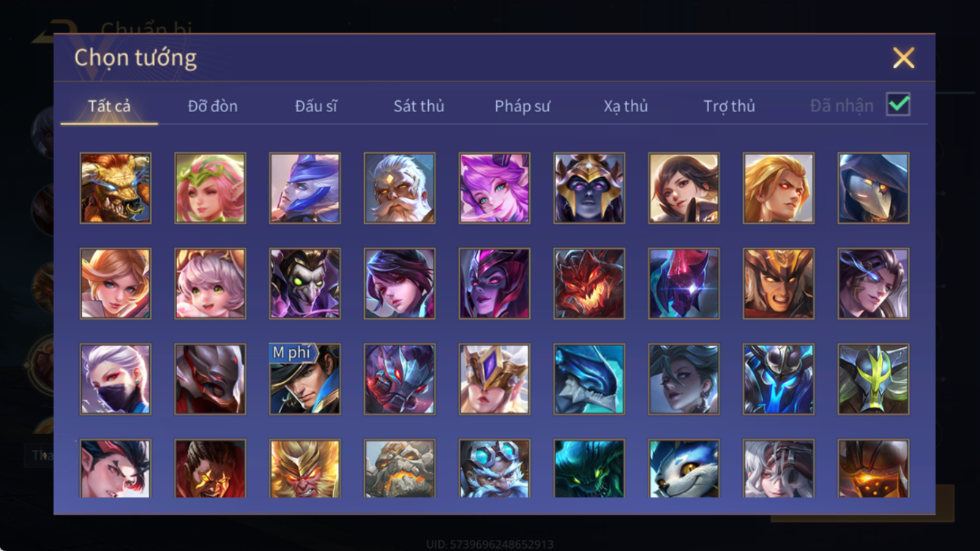Select the silver-haired masked ninja hero
The width and height of the screenshot is (980, 551).
tap(116, 379)
